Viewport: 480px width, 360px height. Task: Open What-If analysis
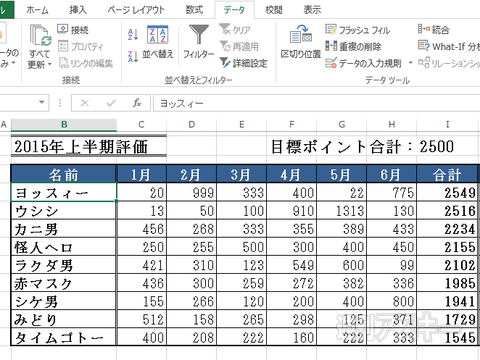449,46
